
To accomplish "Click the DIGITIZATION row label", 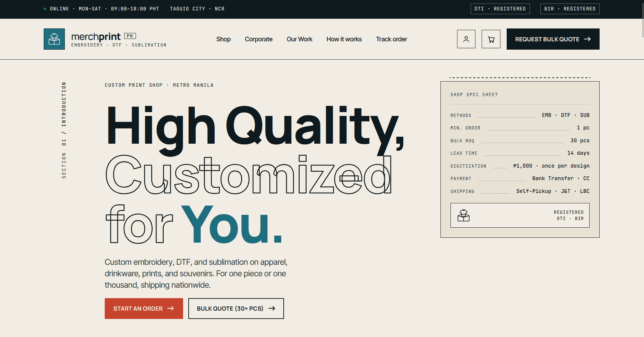I will point(468,166).
